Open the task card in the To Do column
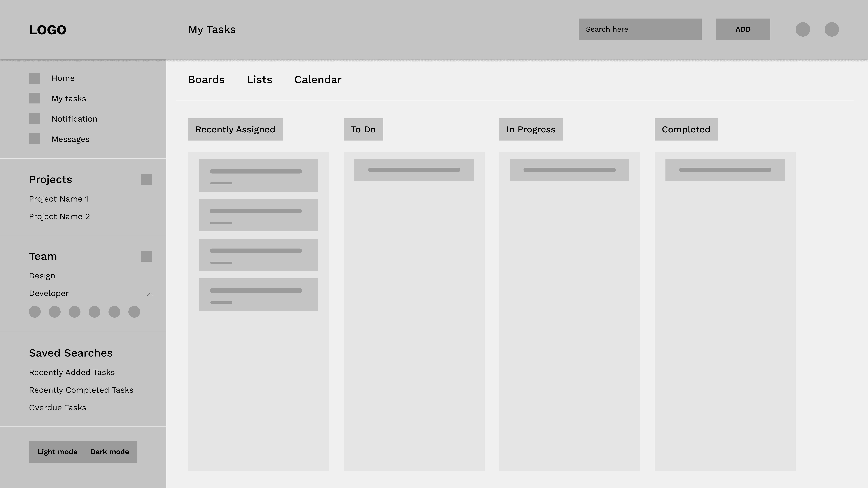Viewport: 868px width, 488px height. point(414,170)
